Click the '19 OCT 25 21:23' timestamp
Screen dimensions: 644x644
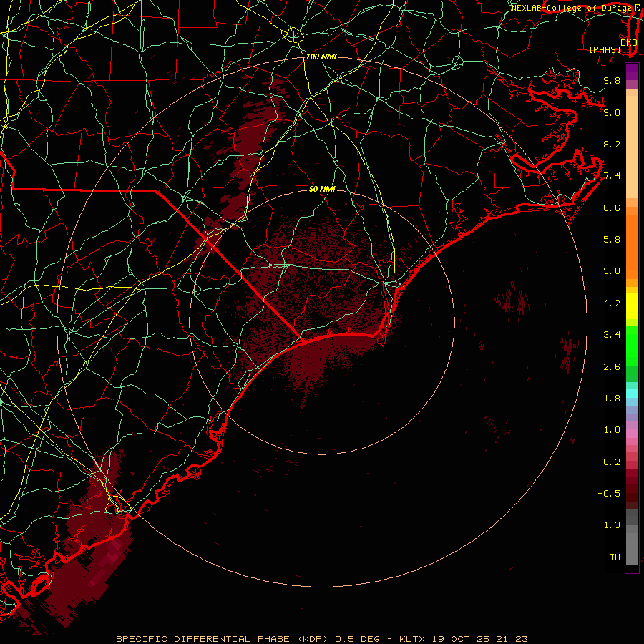click(x=480, y=639)
